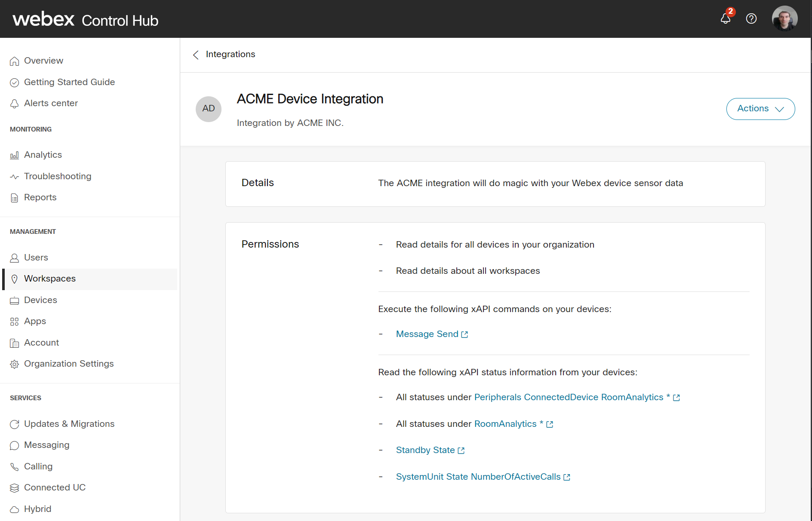Click the Updates & Migrations refresh icon
This screenshot has height=521, width=812.
[15, 424]
